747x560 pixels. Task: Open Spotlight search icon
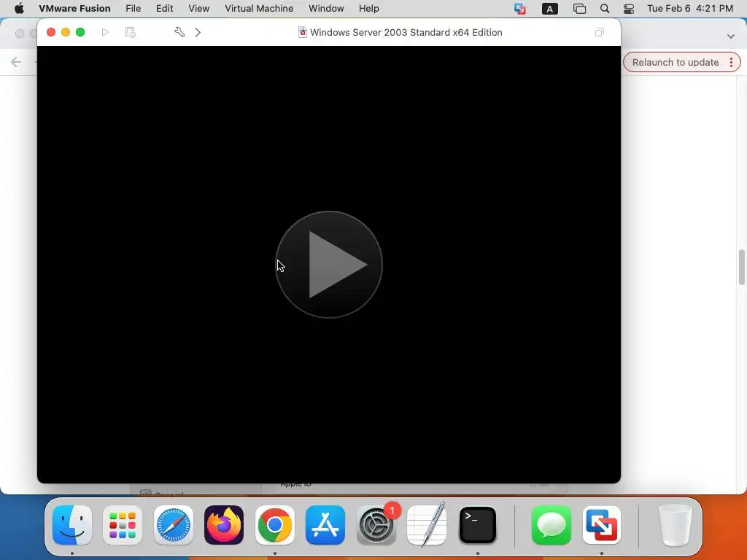(605, 9)
